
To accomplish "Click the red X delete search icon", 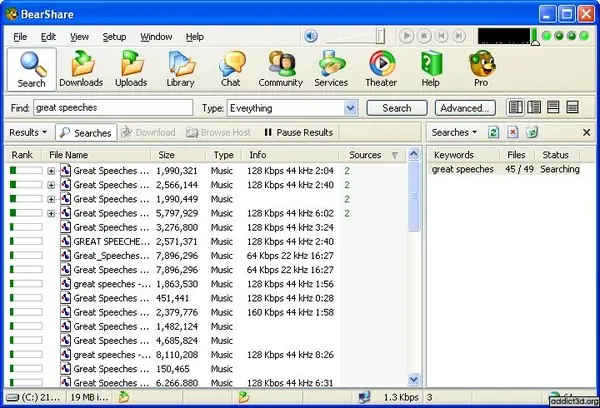I will coord(513,132).
